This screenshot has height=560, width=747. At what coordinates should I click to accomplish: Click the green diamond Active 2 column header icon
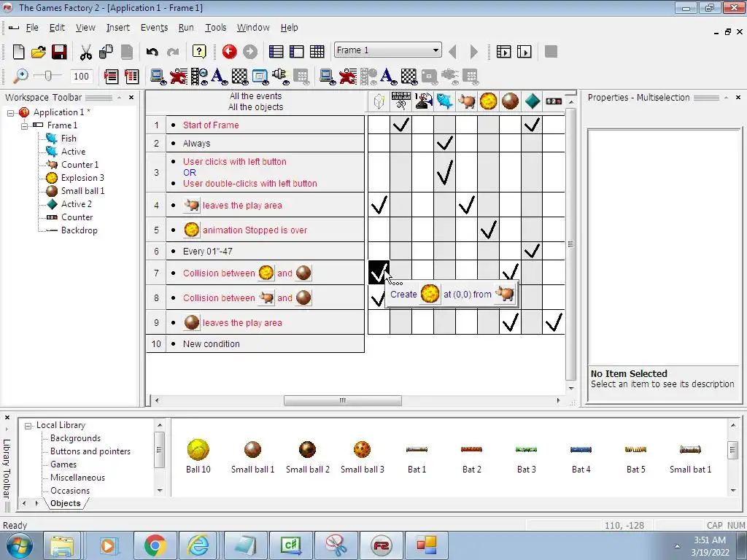[532, 101]
